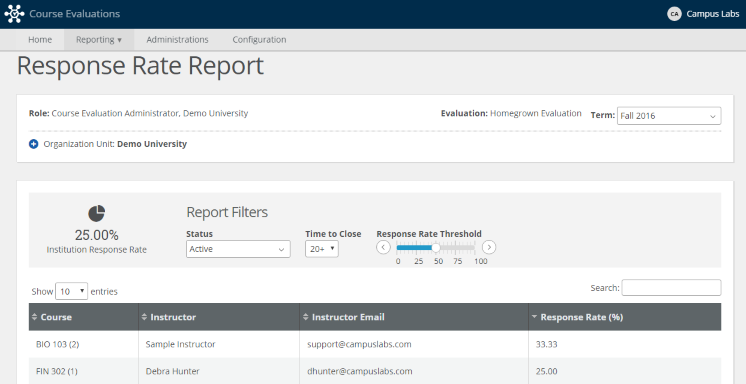Screen dimensions: 746x384
Task: Sort by the Response Rate (%) column
Action: (625, 317)
